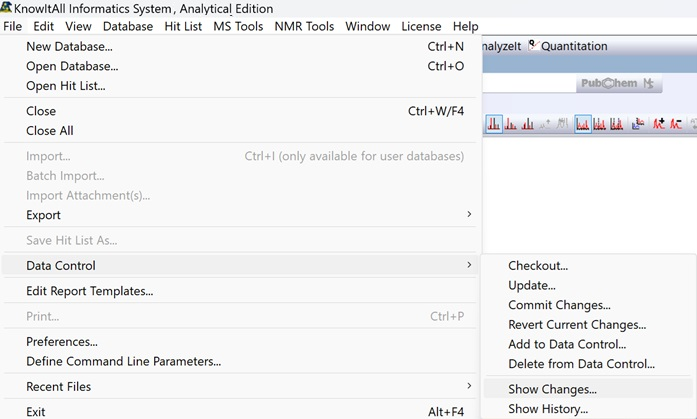Select Commit Changes option

[x=559, y=305]
